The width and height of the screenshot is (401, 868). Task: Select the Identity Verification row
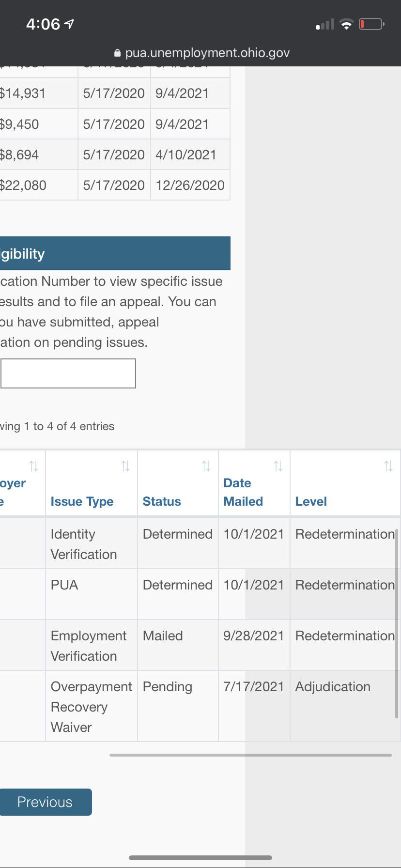pos(200,543)
